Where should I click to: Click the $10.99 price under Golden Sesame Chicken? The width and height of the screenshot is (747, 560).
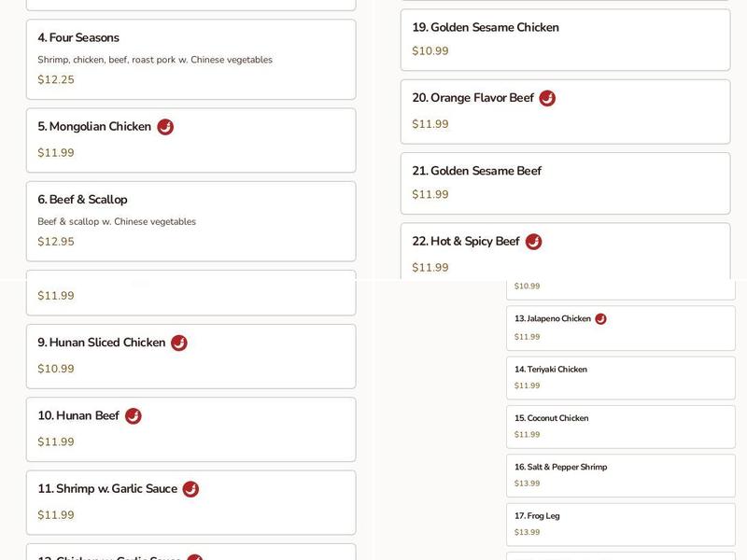click(429, 50)
